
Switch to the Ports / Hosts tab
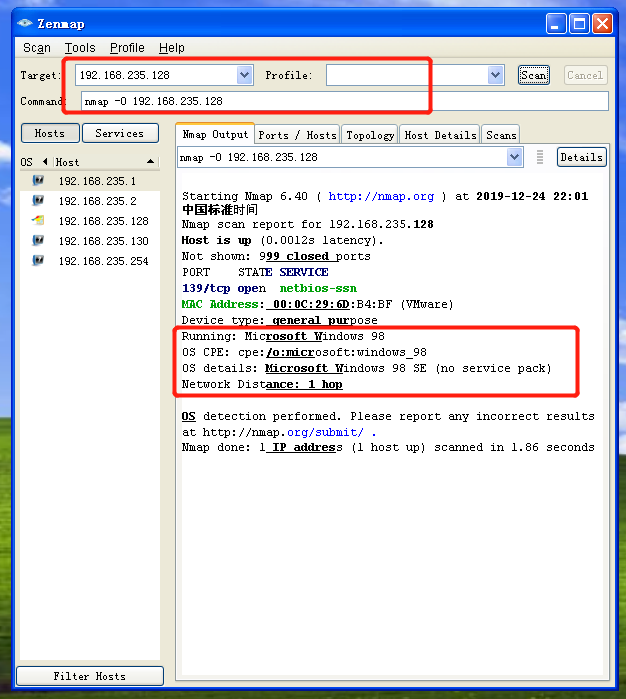[297, 135]
